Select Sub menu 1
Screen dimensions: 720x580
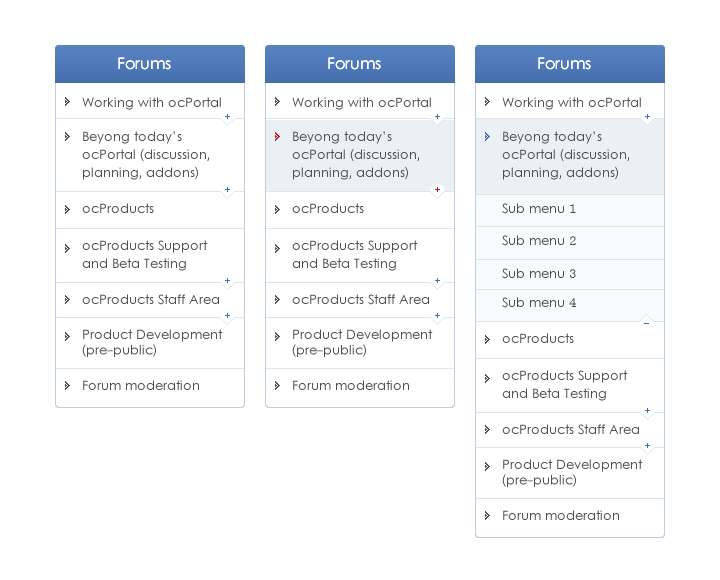539,209
